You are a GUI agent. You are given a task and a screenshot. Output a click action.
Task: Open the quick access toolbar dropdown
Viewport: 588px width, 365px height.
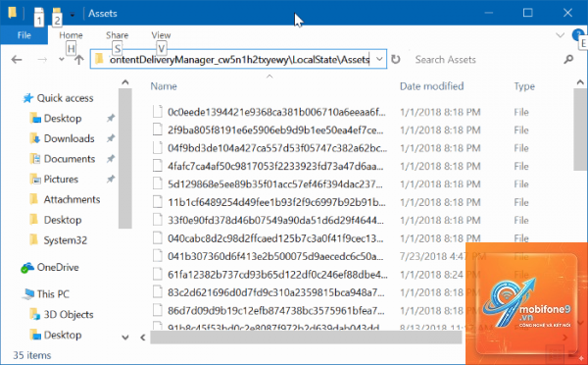pos(72,15)
